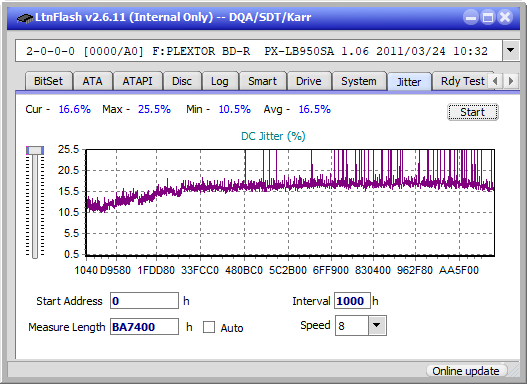
Task: Expand the drive selection dropdown
Action: [511, 51]
